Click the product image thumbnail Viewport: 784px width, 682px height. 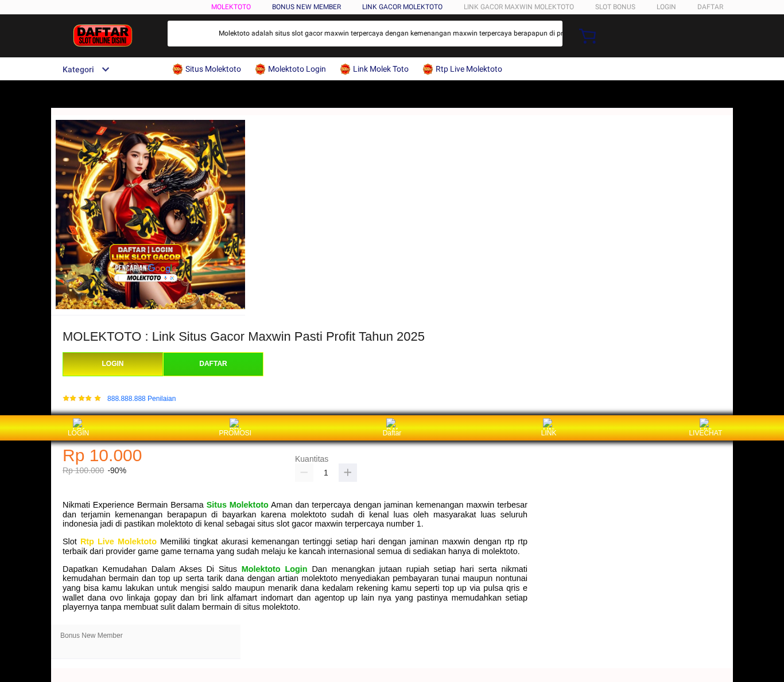click(x=150, y=215)
